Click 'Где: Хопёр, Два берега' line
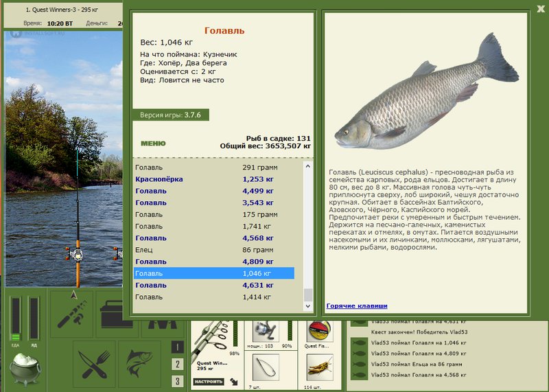This screenshot has width=549, height=392. coord(183,63)
